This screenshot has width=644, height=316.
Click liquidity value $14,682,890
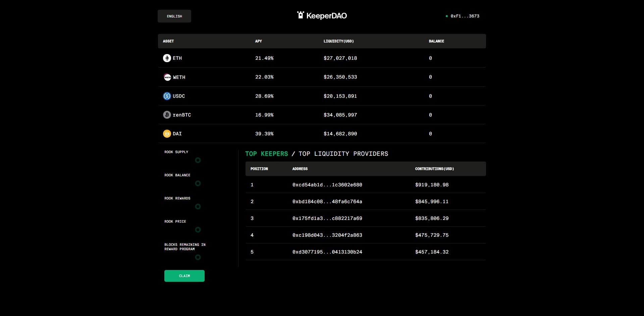(x=340, y=134)
